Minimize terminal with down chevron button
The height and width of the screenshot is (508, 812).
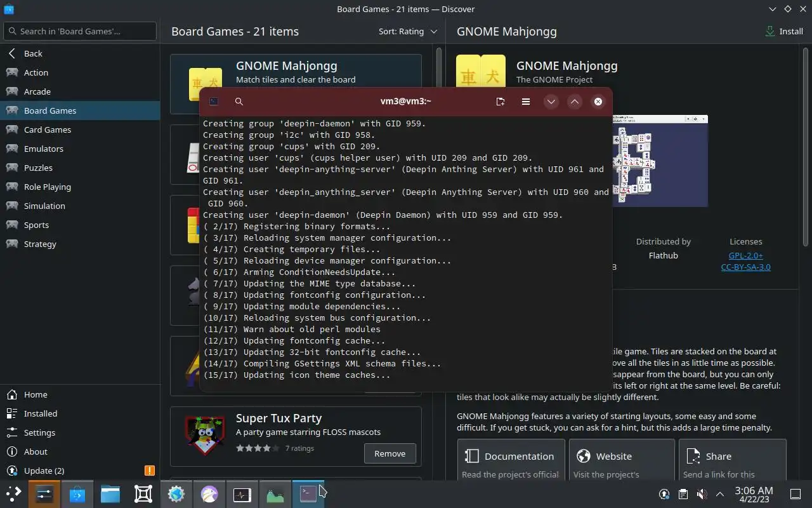click(551, 102)
